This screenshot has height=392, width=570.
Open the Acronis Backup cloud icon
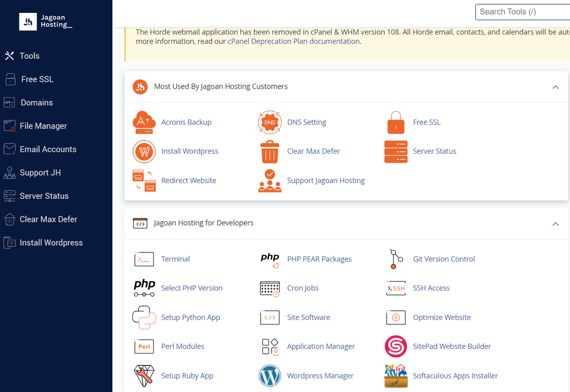tap(144, 122)
